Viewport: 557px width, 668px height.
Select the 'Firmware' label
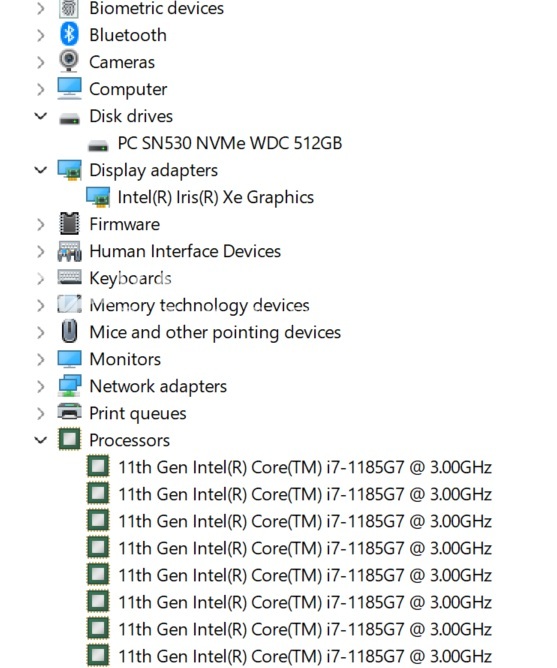tap(124, 224)
